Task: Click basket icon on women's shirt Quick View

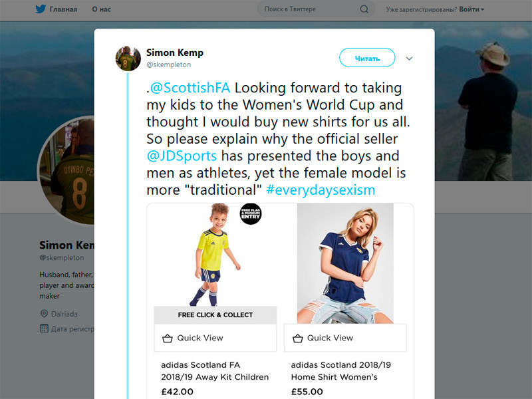Action: point(297,338)
